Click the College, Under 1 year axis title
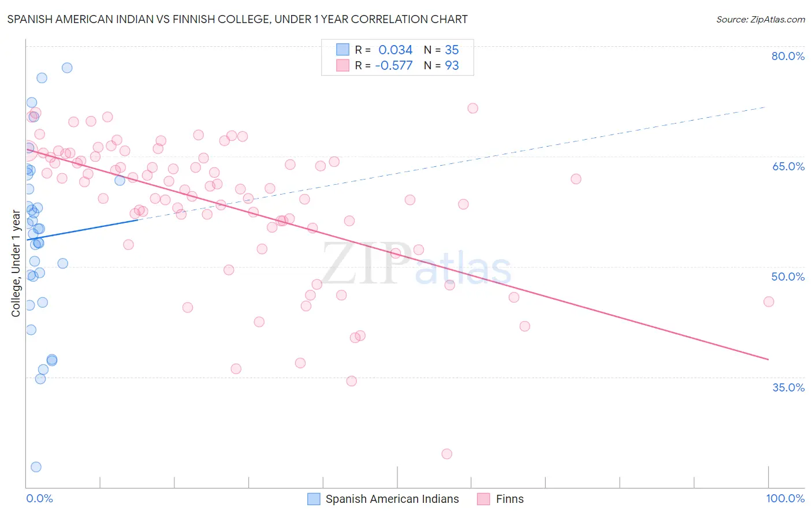Viewport: 812px width, 515px height. [16, 263]
